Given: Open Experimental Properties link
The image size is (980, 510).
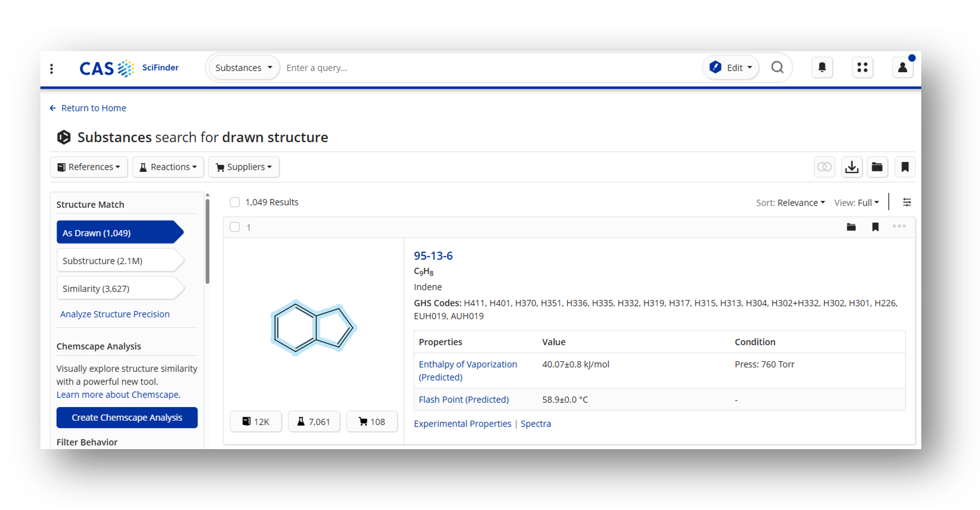Looking at the screenshot, I should coord(462,424).
